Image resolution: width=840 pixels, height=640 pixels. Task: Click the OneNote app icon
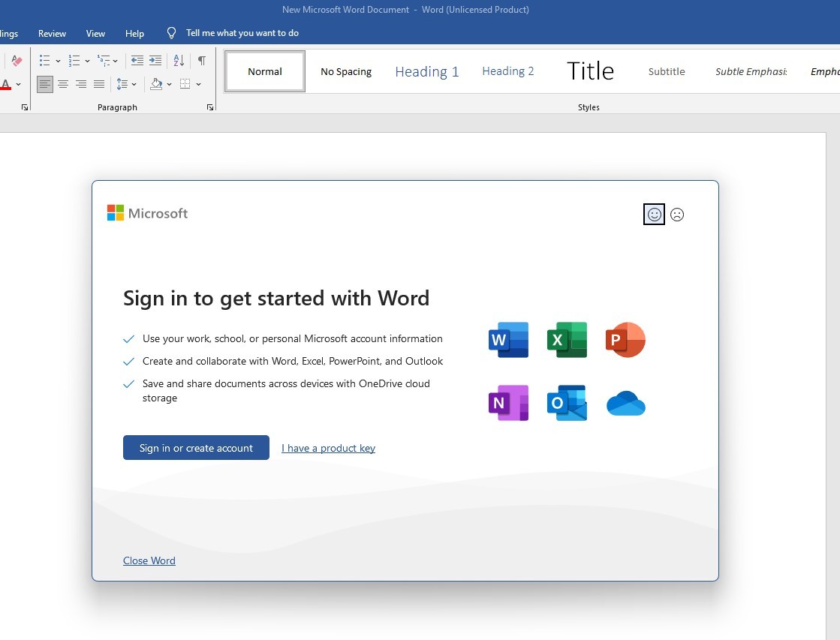[x=508, y=403]
